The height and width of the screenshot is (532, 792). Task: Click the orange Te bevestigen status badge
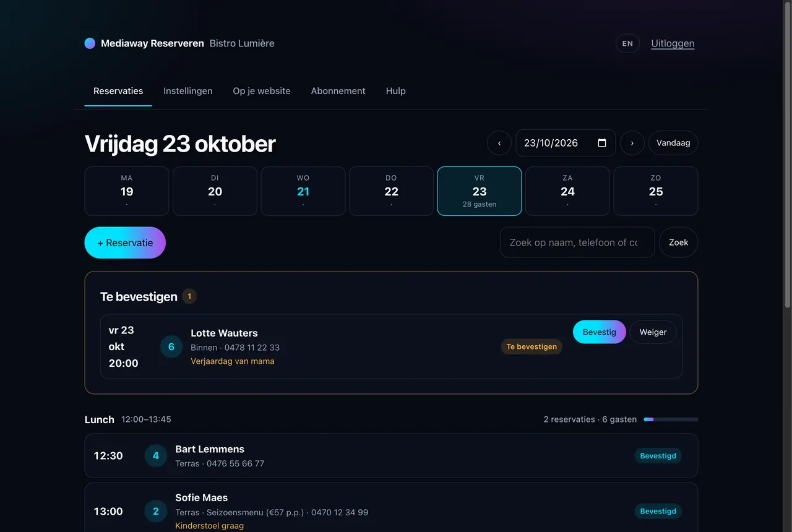(x=532, y=346)
